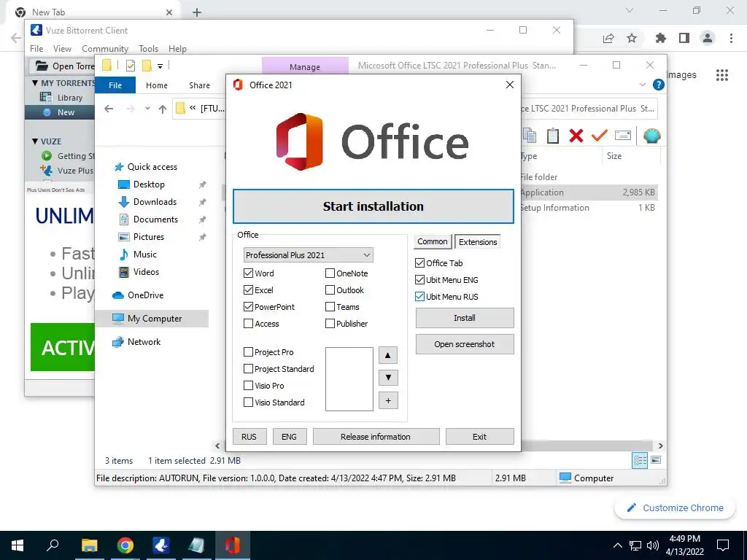
Task: Expand the Explorer ribbon chevron
Action: click(642, 85)
